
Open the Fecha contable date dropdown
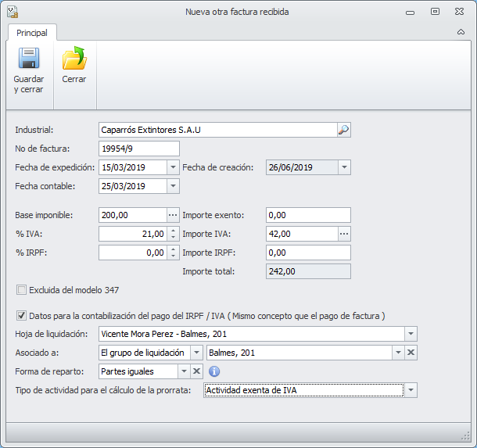tap(173, 186)
